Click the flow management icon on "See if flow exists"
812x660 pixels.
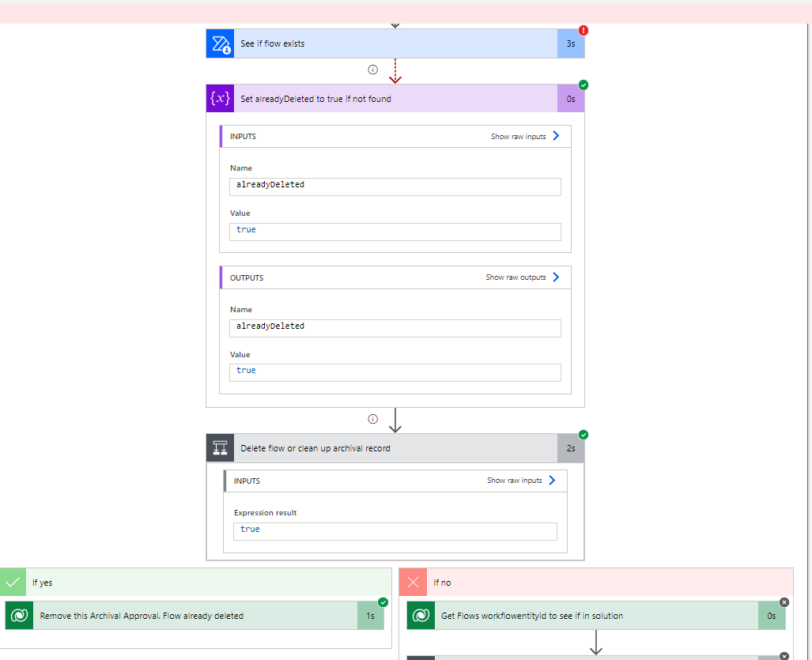coord(220,43)
